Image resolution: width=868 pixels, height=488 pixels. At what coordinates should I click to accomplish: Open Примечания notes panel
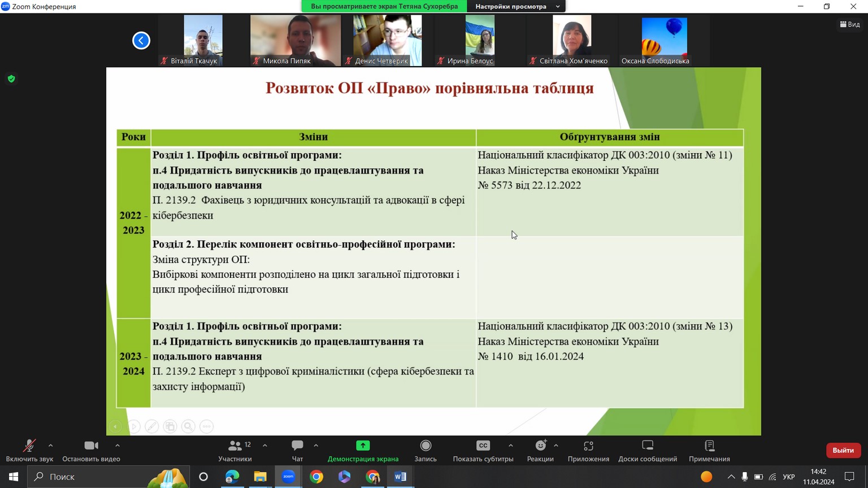(x=709, y=451)
